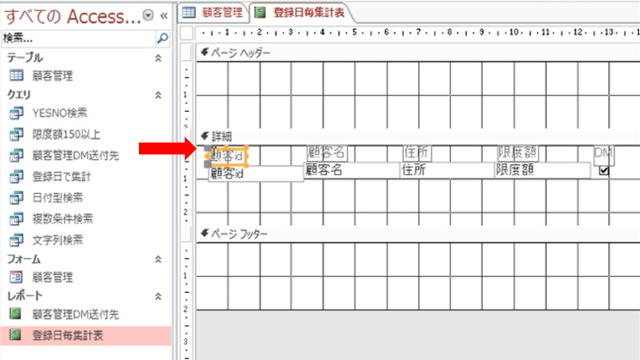The height and width of the screenshot is (360, 640).
Task: Collapse the テーブル group
Action: click(x=158, y=58)
